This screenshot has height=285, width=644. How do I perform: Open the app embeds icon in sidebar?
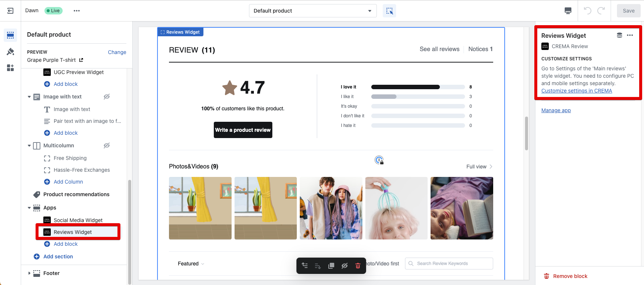click(10, 68)
